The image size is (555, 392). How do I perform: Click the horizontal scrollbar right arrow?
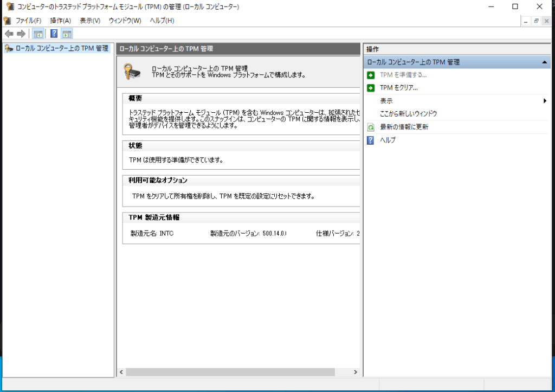pos(356,372)
